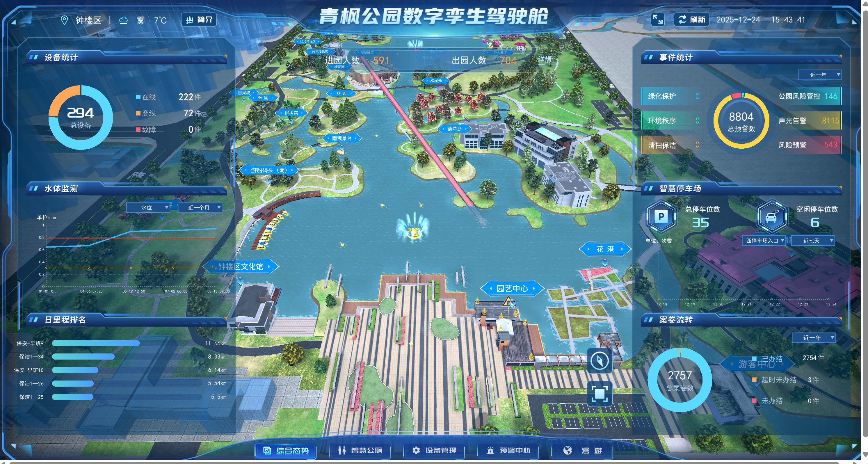Select the 珍稀植物区 map marker
Image resolution: width=868 pixels, height=464 pixels.
tap(308, 42)
